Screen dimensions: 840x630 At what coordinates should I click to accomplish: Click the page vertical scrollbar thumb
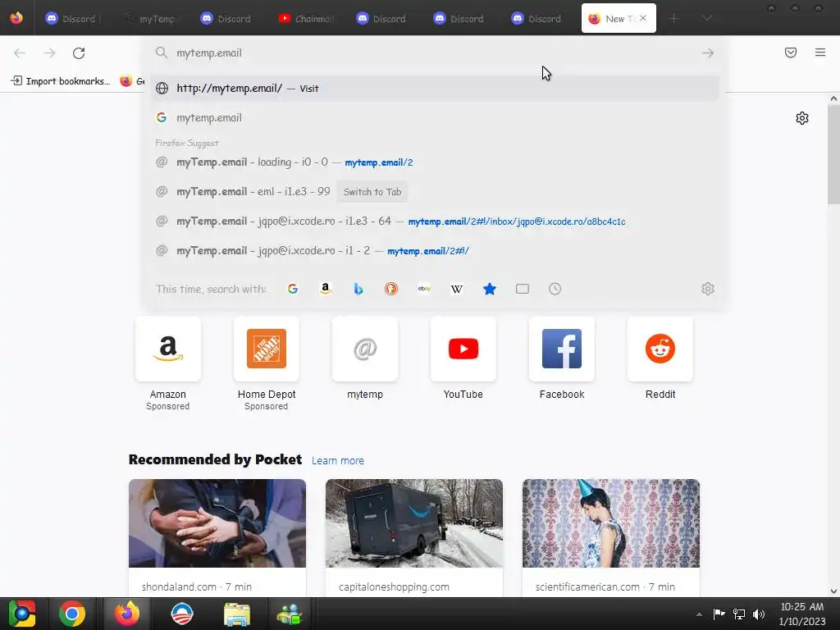click(x=833, y=155)
